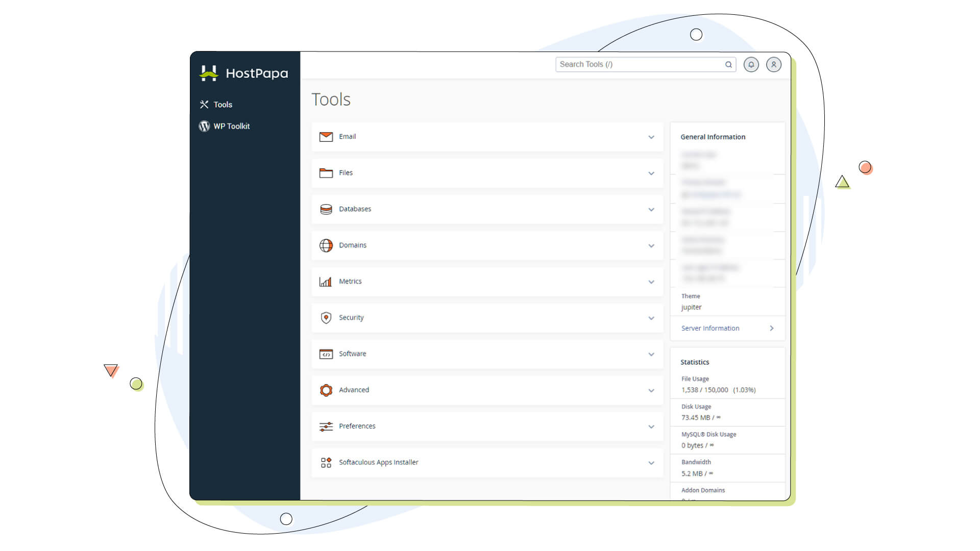Click the search magnifier icon
Image resolution: width=980 pixels, height=551 pixels.
tap(728, 65)
